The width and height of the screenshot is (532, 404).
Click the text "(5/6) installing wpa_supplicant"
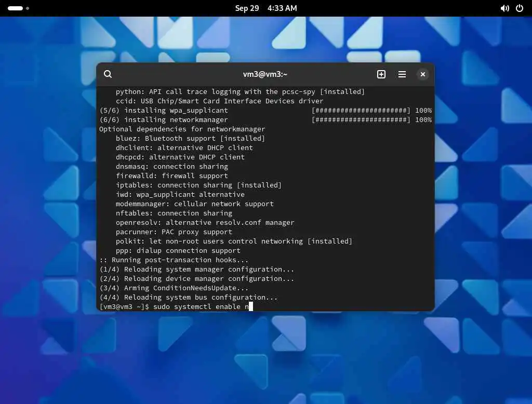[x=164, y=110]
